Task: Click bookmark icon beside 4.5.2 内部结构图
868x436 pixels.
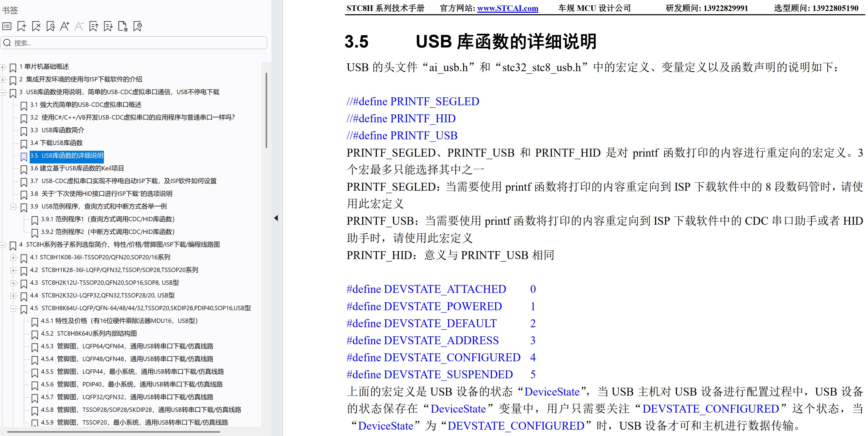Action: [x=34, y=335]
